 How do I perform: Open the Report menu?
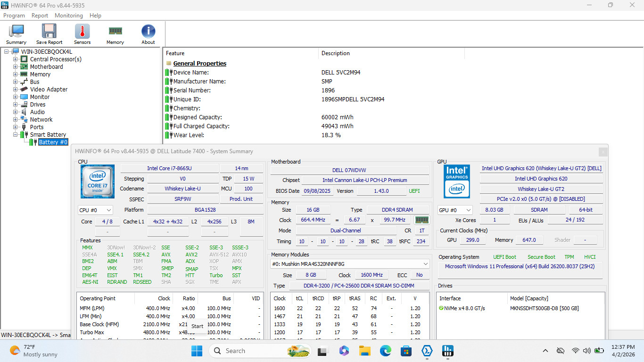pyautogui.click(x=40, y=16)
